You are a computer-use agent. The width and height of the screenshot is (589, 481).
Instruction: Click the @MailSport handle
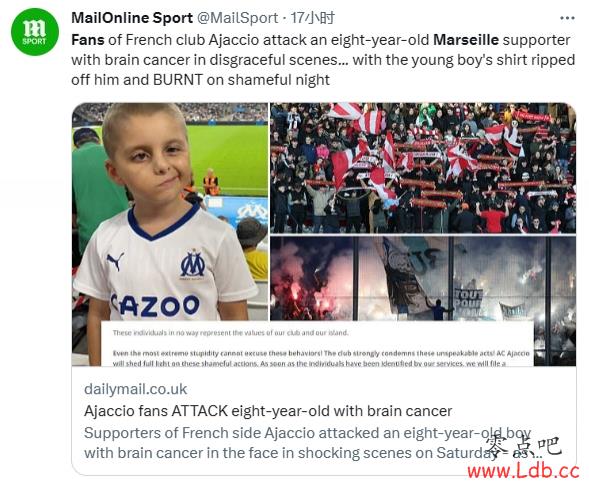[x=237, y=18]
